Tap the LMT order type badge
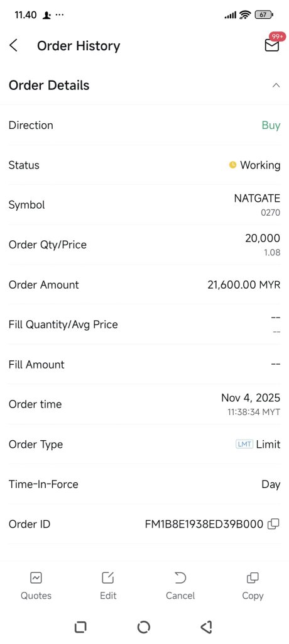This screenshot has height=644, width=289. pyautogui.click(x=244, y=444)
